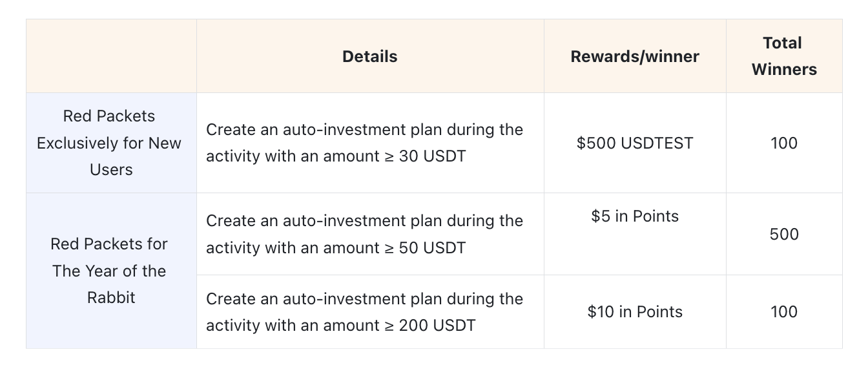Viewport: 868px width, 367px height.
Task: Click the 100 winners value in the bottom row
Action: (x=784, y=312)
